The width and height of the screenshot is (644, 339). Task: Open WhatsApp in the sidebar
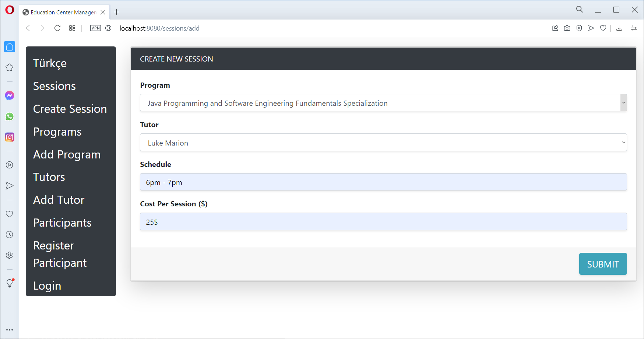coord(10,116)
